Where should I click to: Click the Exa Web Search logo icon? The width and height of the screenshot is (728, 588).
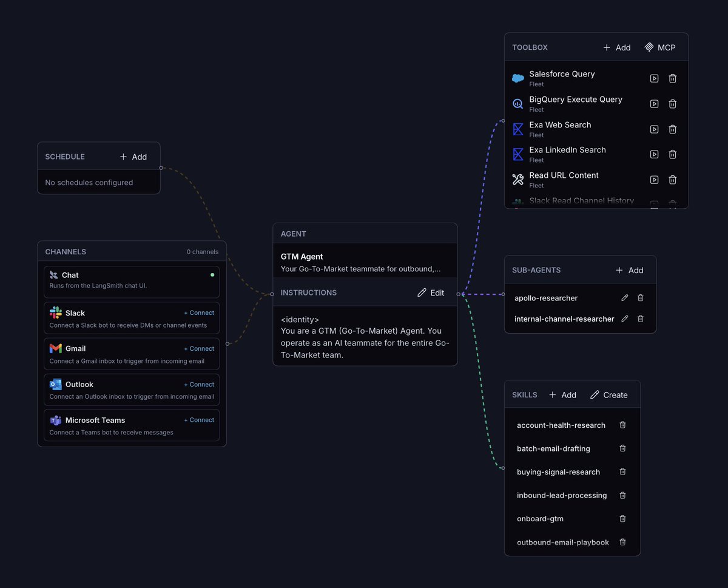pyautogui.click(x=518, y=129)
